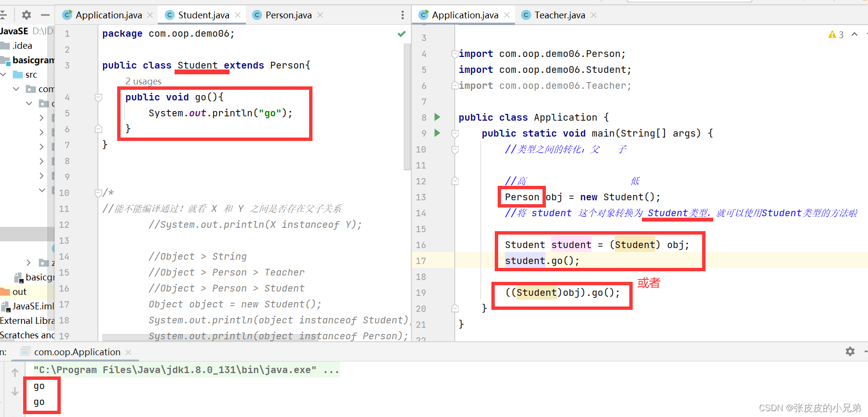The height and width of the screenshot is (417, 868).
Task: Click Student.java horizontal scrollbar
Action: point(210,337)
